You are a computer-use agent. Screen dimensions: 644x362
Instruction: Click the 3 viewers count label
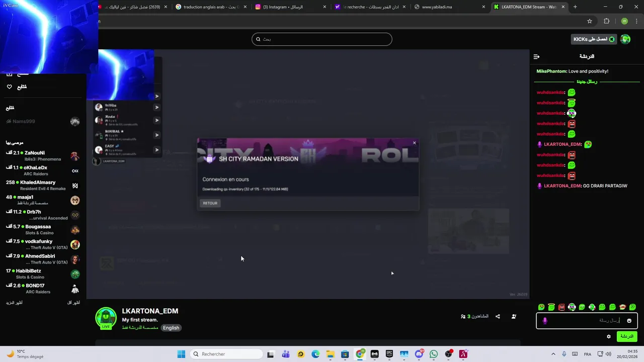(474, 316)
